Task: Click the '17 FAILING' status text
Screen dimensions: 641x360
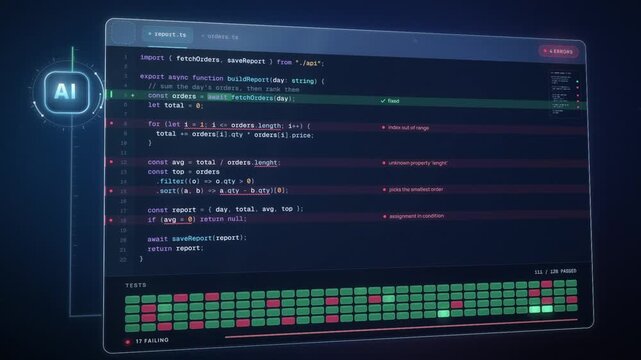Action: point(152,340)
